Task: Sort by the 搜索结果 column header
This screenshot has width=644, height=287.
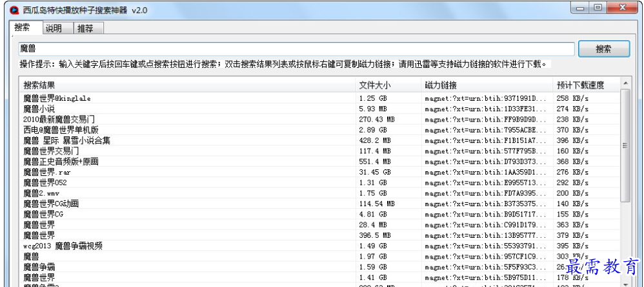Action: 187,85
